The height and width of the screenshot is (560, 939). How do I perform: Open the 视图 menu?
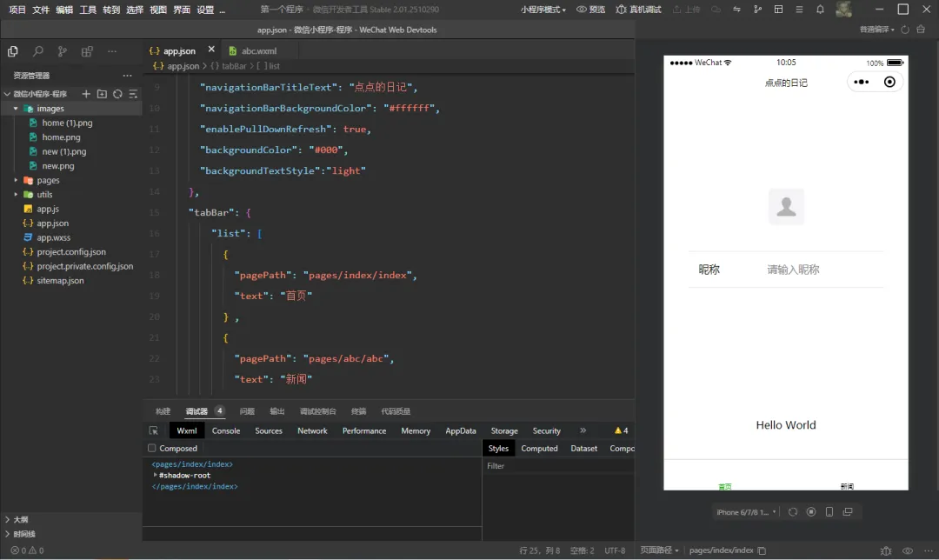[158, 10]
